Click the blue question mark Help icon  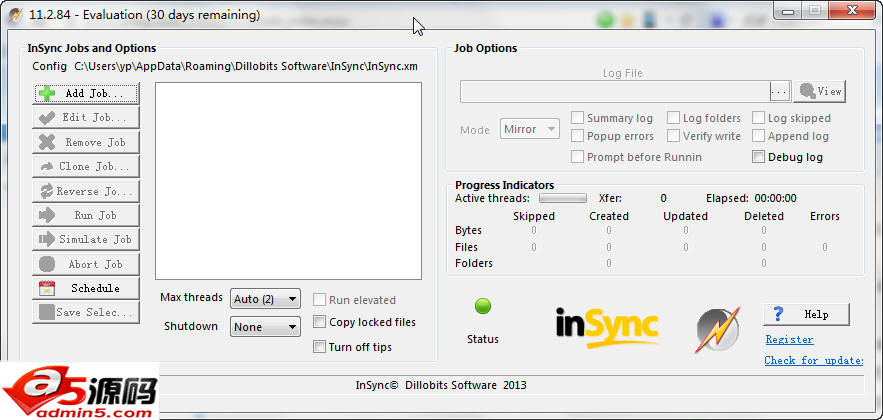coord(779,314)
